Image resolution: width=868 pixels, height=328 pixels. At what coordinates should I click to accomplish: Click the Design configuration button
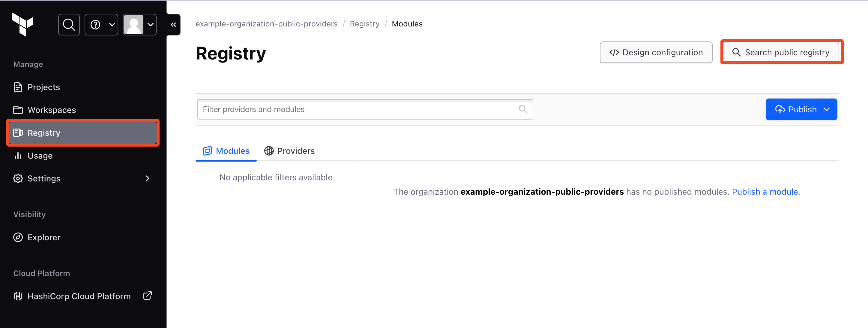pos(656,52)
